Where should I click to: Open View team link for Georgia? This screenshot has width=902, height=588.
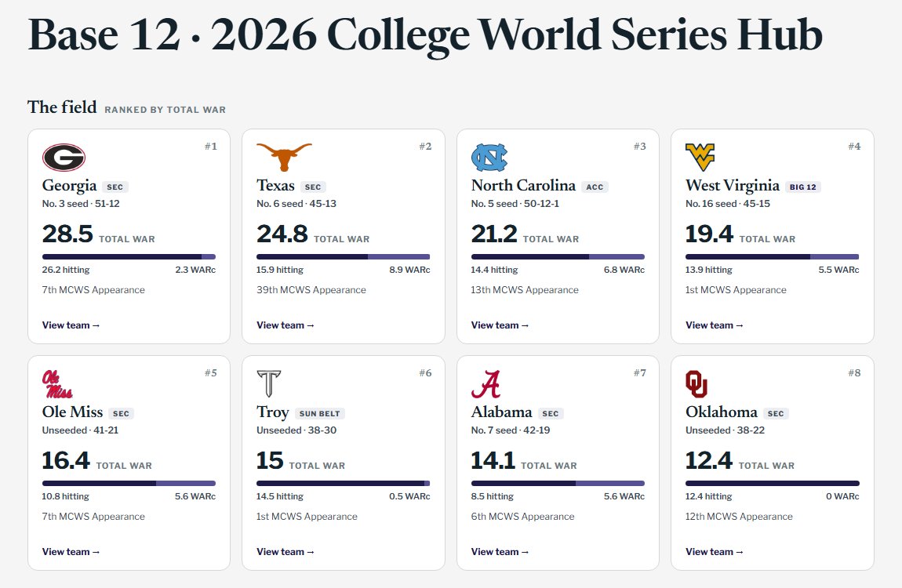point(71,325)
